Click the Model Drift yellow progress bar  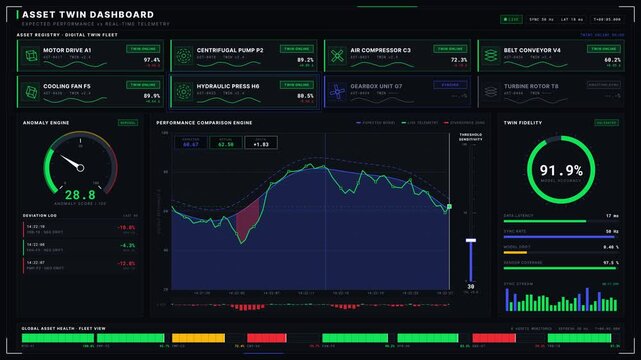pos(515,253)
